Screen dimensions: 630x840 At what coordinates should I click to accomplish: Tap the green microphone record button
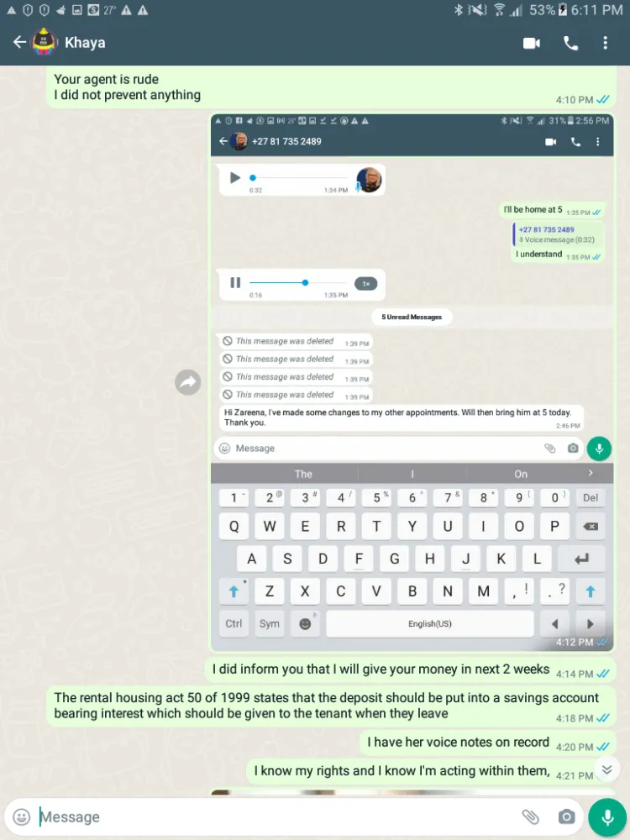(x=607, y=817)
